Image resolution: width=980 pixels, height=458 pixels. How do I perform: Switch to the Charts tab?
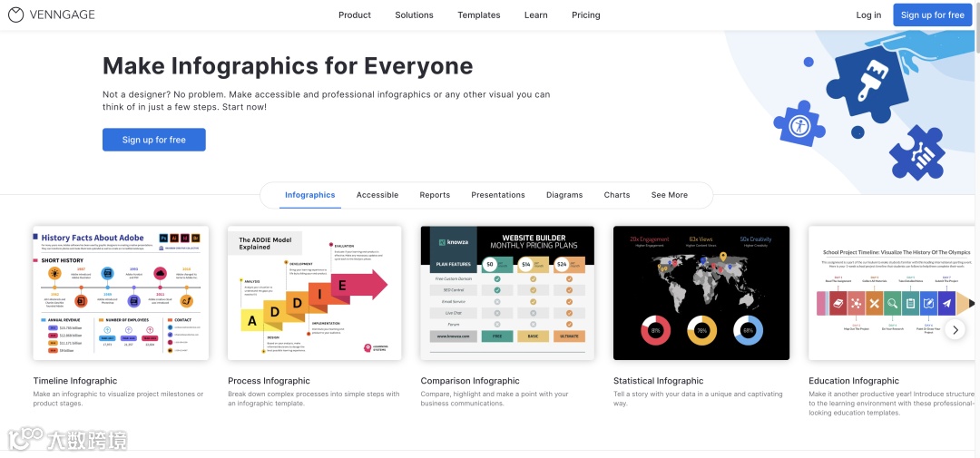point(617,195)
